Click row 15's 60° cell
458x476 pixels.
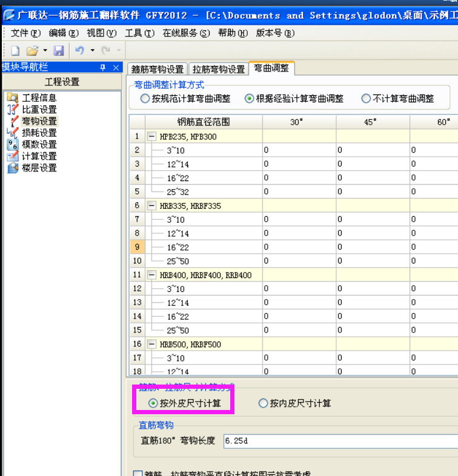point(434,330)
